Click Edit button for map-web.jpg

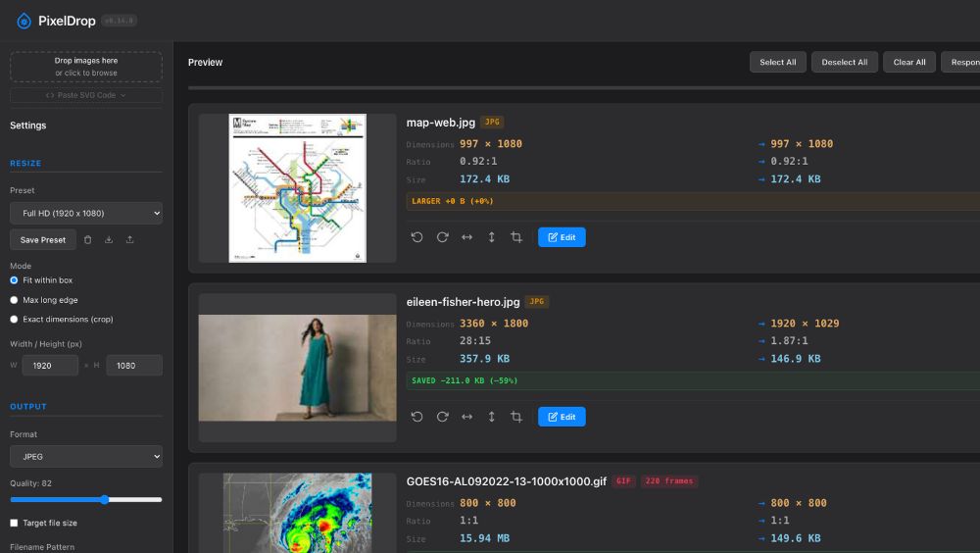(562, 237)
